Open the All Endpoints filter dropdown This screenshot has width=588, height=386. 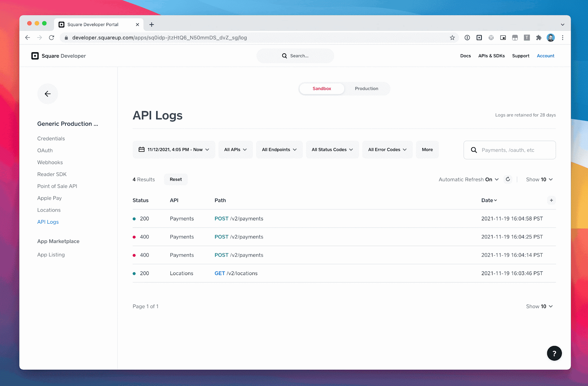point(279,149)
